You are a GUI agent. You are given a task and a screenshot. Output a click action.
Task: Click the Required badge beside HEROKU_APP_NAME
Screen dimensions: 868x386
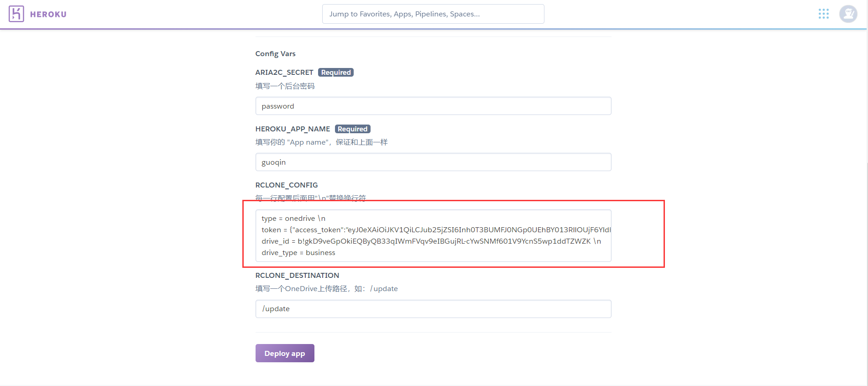(x=352, y=129)
